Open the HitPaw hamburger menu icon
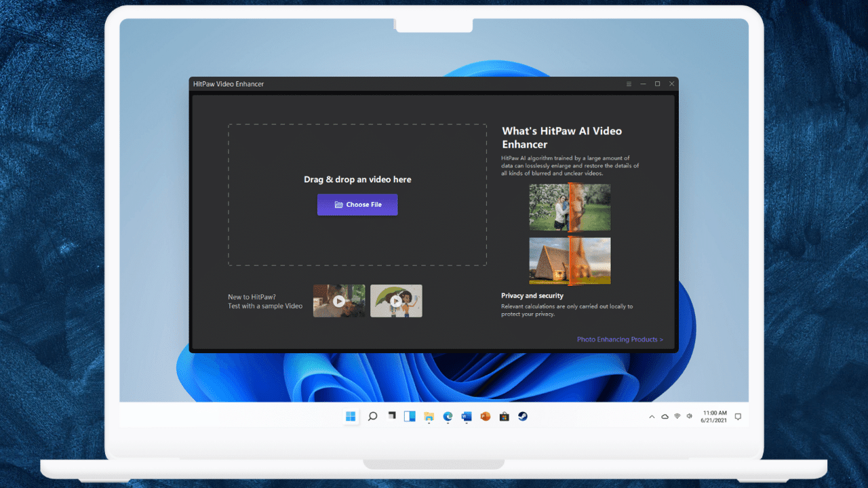This screenshot has width=868, height=488. 629,84
